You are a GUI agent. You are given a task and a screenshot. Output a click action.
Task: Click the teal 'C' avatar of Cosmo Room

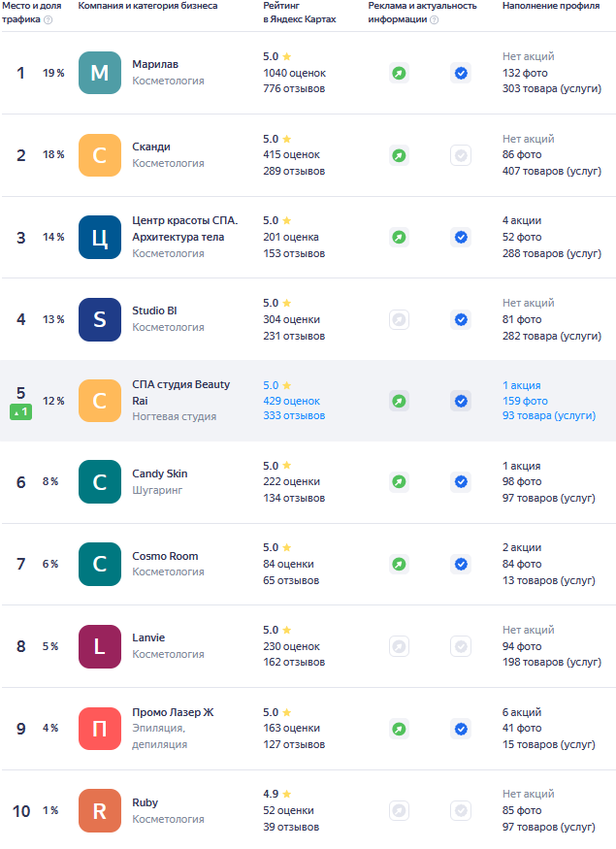point(100,564)
